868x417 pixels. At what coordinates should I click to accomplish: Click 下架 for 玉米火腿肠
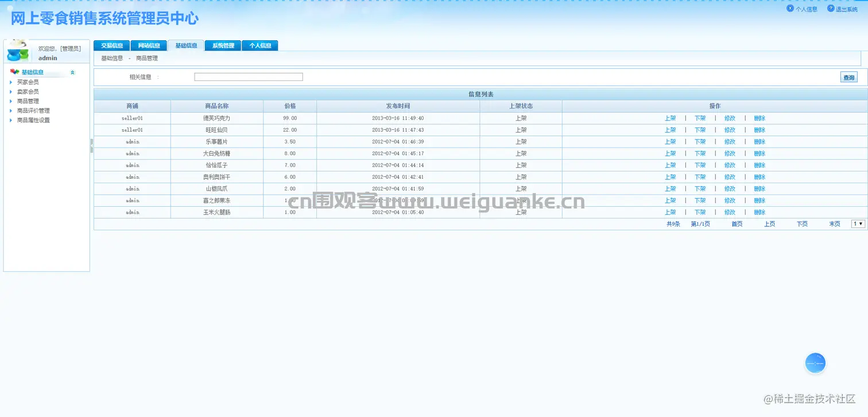tap(700, 213)
